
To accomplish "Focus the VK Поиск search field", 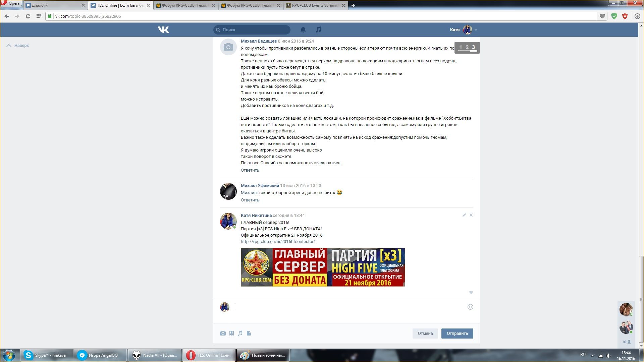I will click(x=252, y=29).
